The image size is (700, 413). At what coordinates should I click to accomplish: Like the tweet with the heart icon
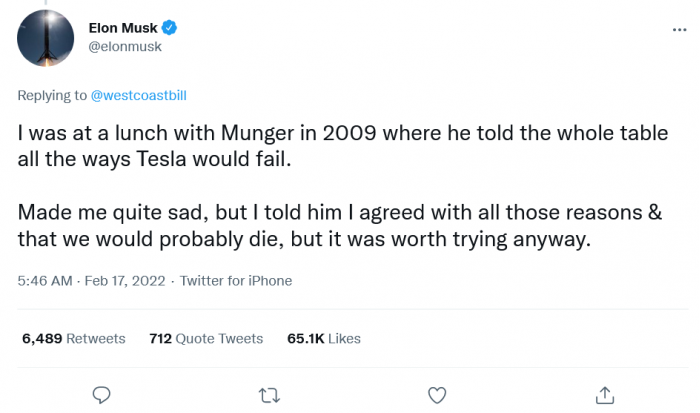(x=436, y=393)
